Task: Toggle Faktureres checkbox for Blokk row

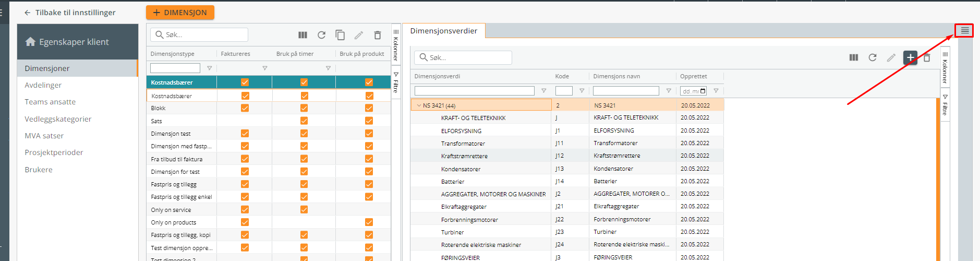Action: pos(245,108)
